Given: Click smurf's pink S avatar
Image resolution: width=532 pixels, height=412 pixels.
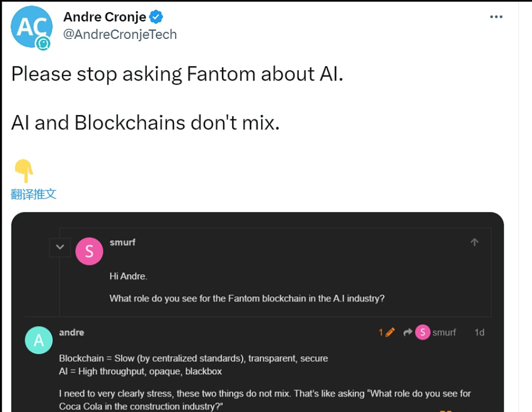Looking at the screenshot, I should [89, 251].
